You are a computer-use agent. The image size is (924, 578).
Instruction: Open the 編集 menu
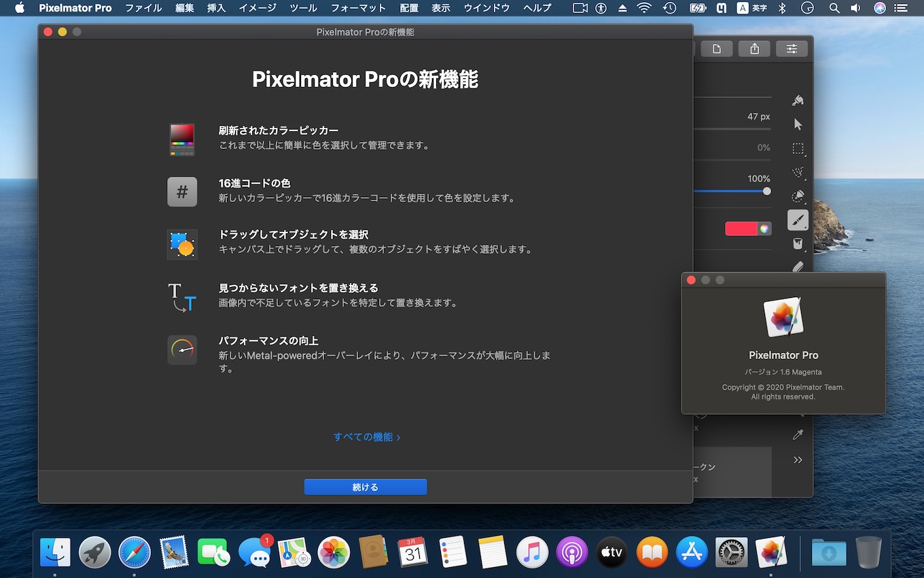coord(184,8)
